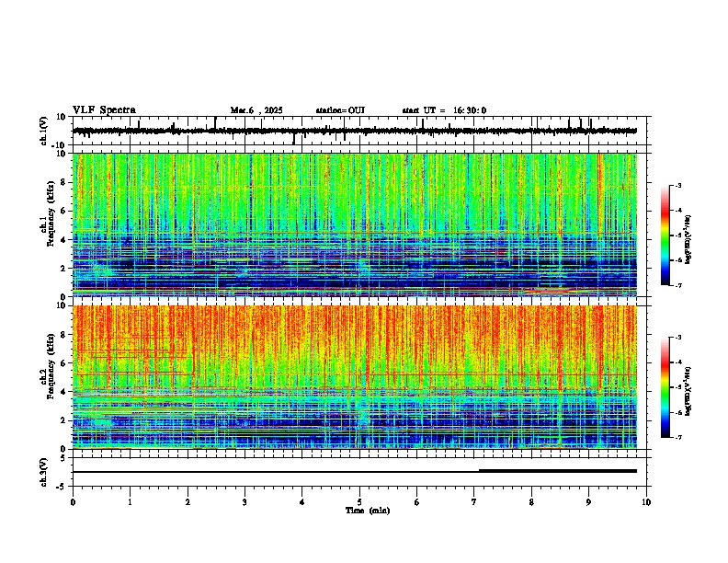
Task: Click time axis tick label '3'
Action: (245, 502)
